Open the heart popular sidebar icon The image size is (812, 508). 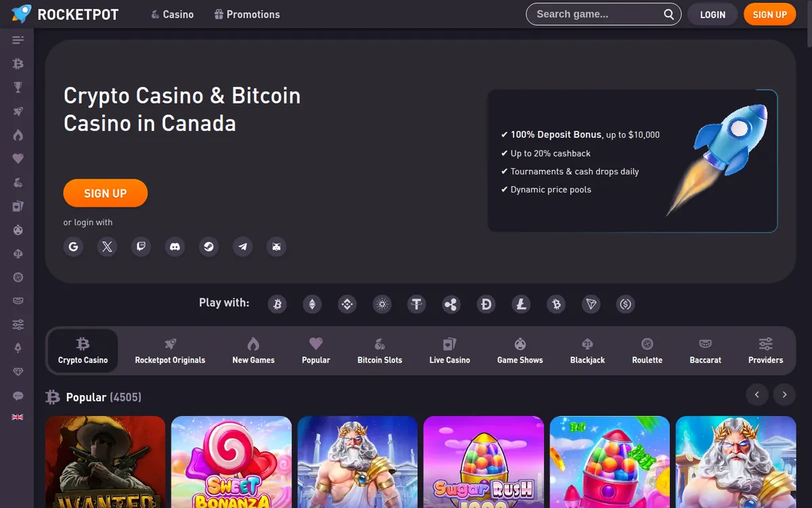click(x=18, y=159)
